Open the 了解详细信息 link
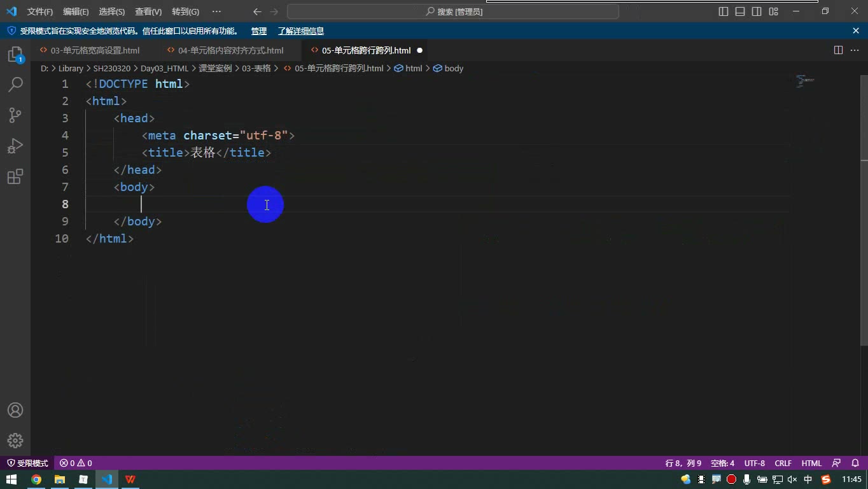This screenshot has height=489, width=868. click(301, 31)
